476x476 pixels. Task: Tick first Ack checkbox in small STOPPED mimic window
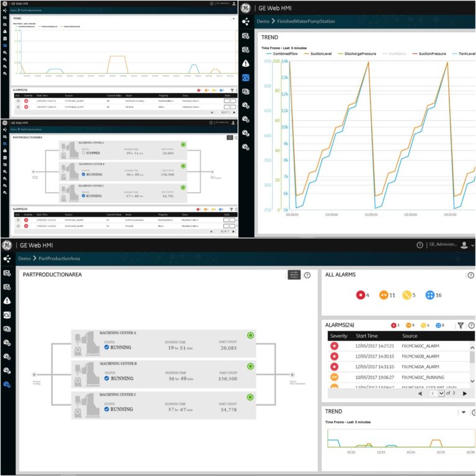coord(18,220)
